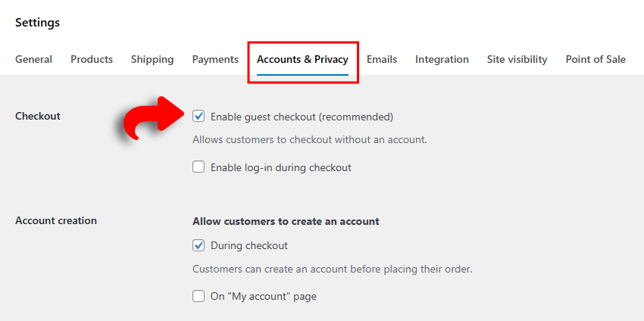This screenshot has width=644, height=321.
Task: Click the Allow customers to create an account heading
Action: tap(286, 221)
